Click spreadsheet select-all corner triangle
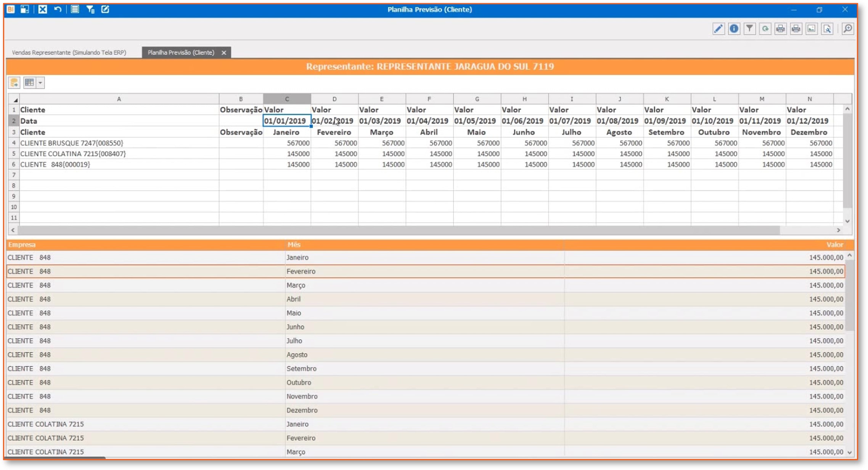Image resolution: width=868 pixels, height=470 pixels. (14, 99)
